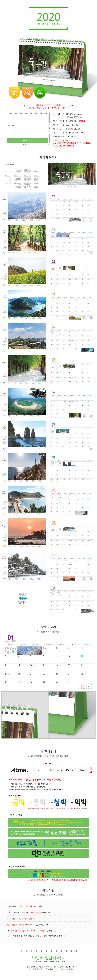Click the green 180 X 18mm print area box
Viewport: 97px width, 980px height.
(27, 140)
